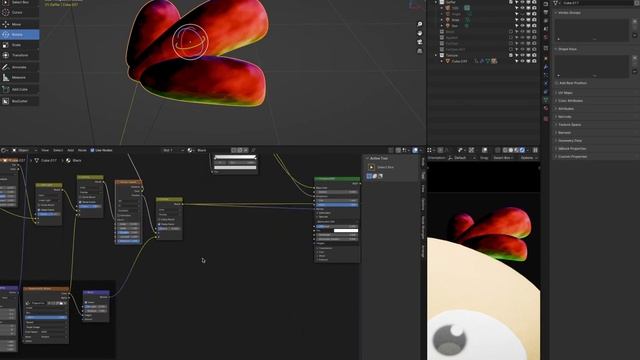The image size is (640, 360).
Task: Select the Cursor tool in the toolbar
Action: pyautogui.click(x=19, y=13)
